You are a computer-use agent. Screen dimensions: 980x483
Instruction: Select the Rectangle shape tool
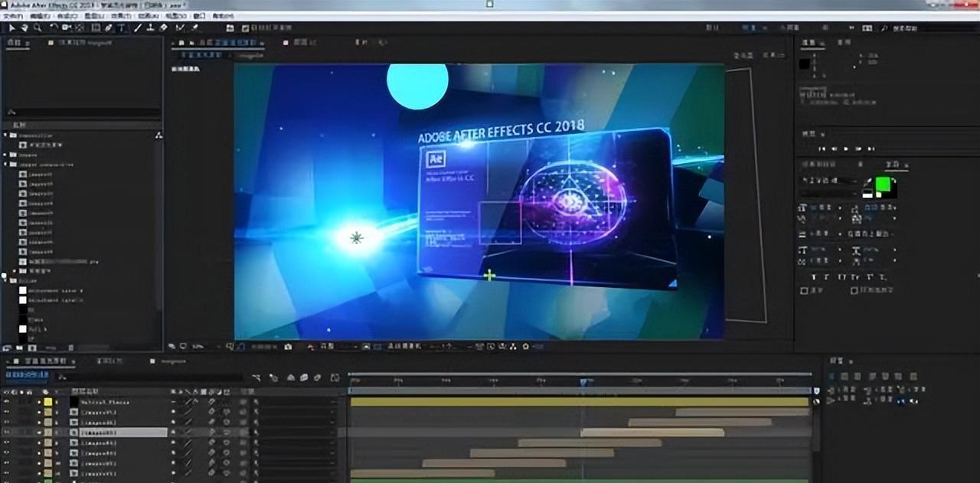96,28
